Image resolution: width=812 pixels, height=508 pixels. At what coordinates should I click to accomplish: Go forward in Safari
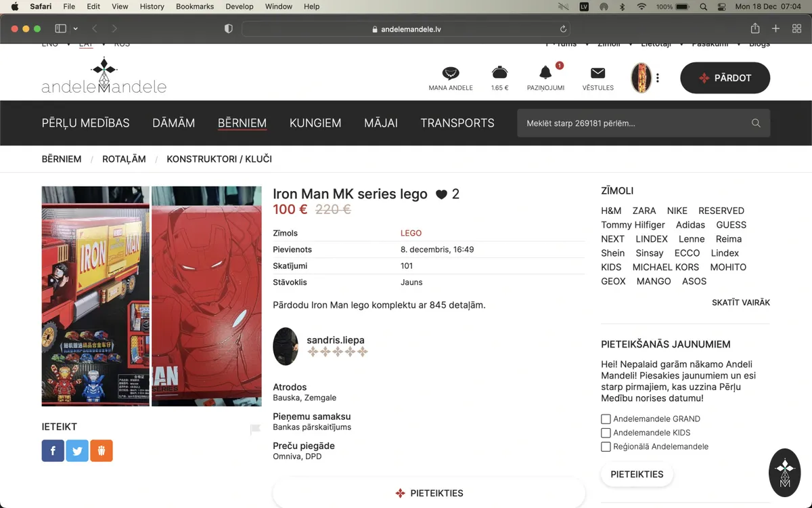(x=114, y=28)
